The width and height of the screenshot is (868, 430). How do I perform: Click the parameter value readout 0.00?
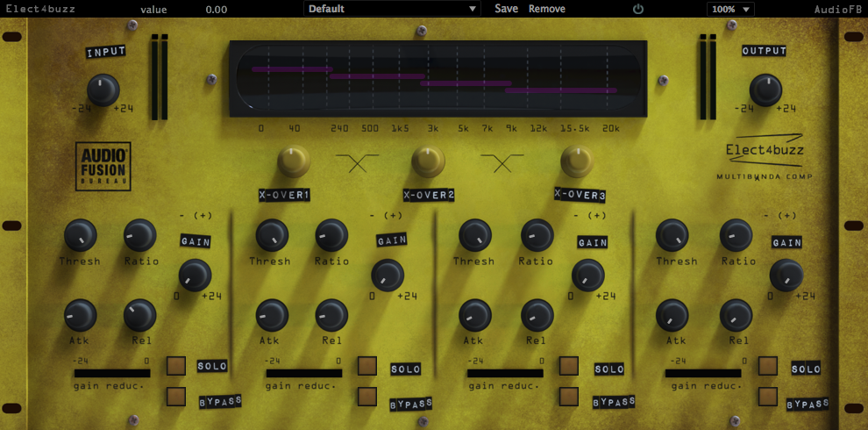216,10
